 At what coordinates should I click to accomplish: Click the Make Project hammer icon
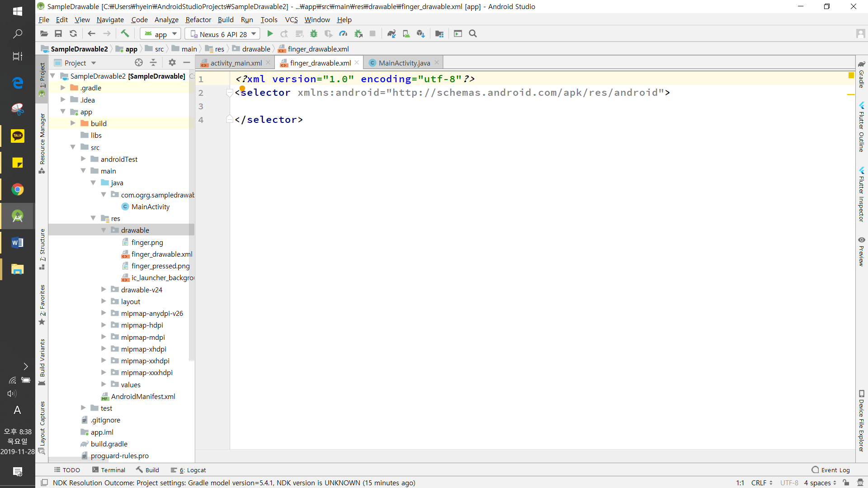pos(125,34)
